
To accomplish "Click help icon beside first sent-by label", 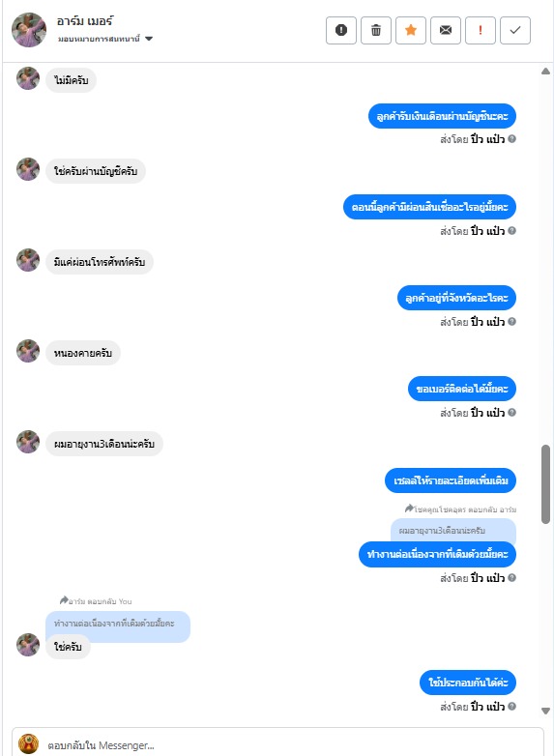I will click(x=512, y=139).
